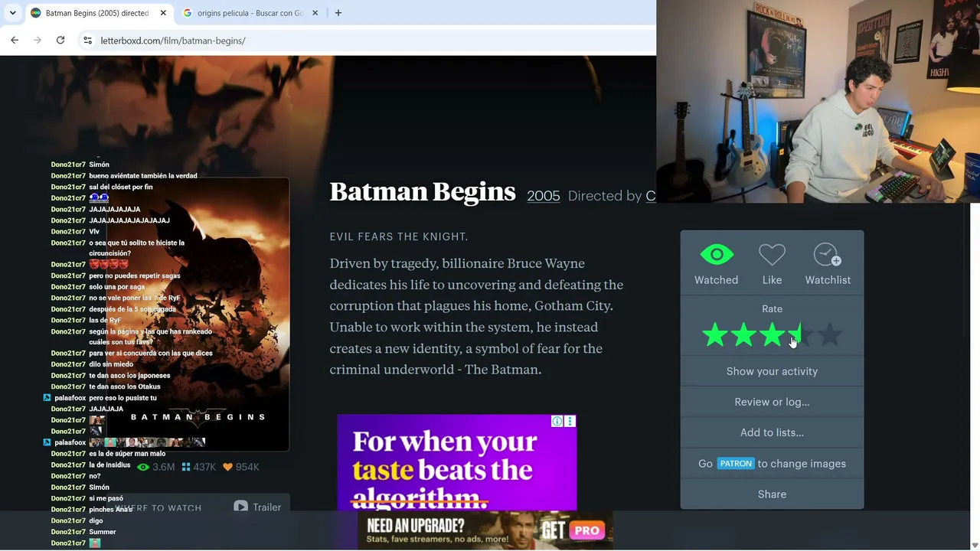
Task: Switch to the Batman Begins (2005) tab
Action: coord(98,13)
